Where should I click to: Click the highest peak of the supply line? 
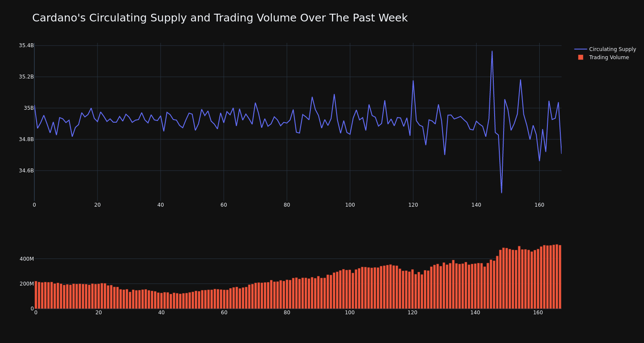(492, 51)
